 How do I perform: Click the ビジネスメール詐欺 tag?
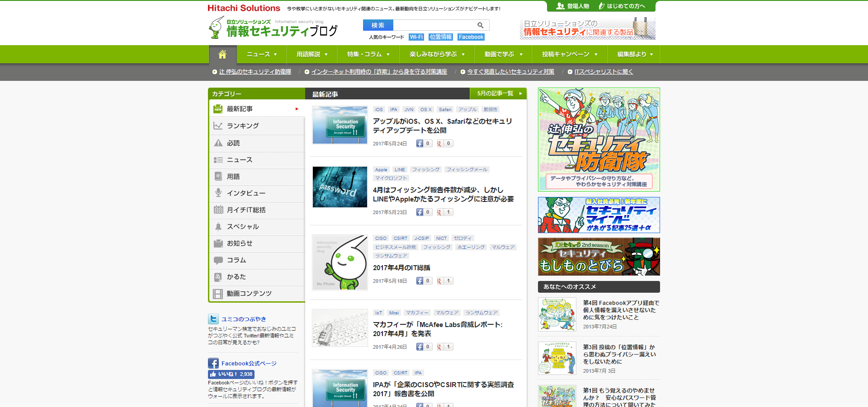tap(396, 247)
